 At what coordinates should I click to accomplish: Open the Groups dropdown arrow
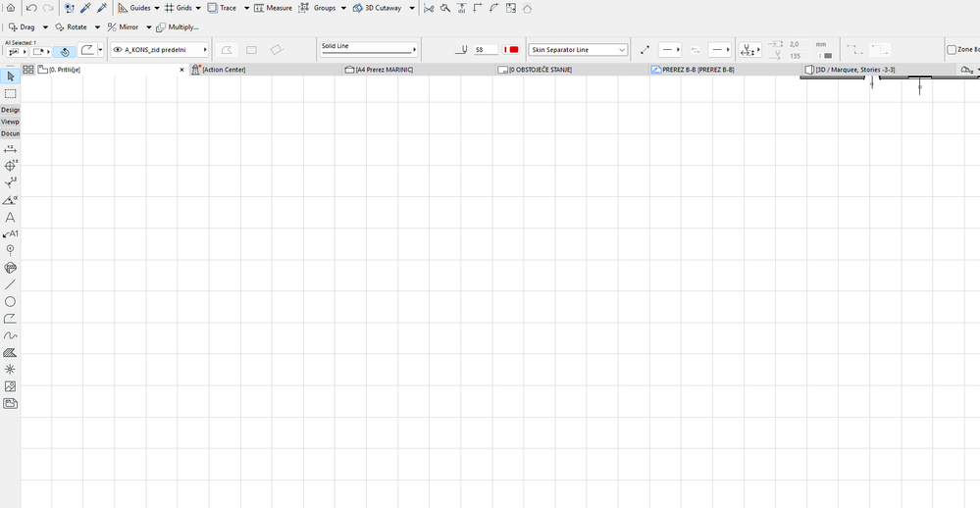pos(343,8)
